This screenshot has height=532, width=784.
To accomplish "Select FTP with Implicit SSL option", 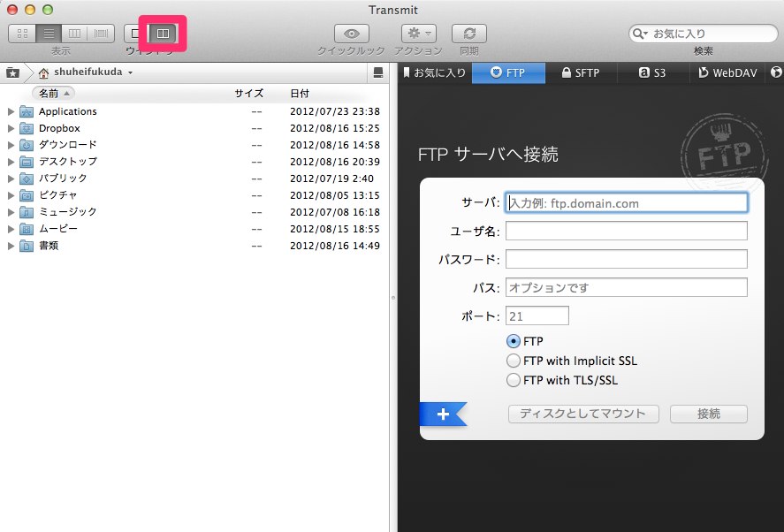I will [x=514, y=361].
